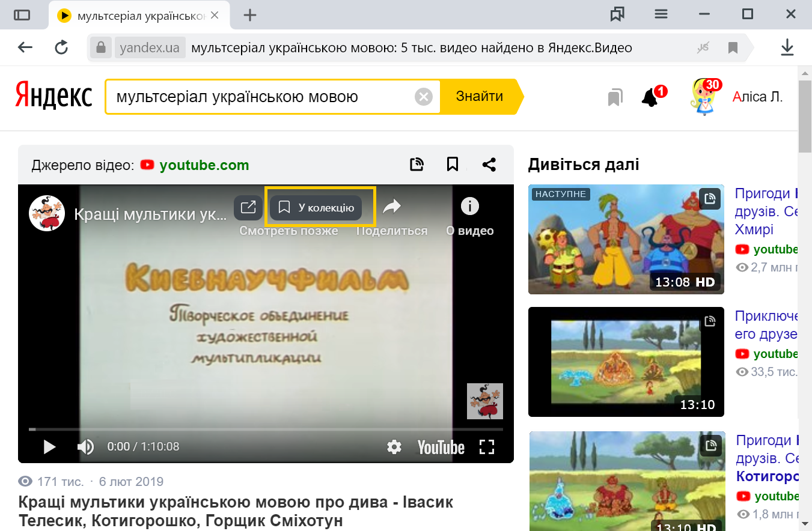
Task: Open youtube source above 33,5 тис. views
Action: click(767, 354)
